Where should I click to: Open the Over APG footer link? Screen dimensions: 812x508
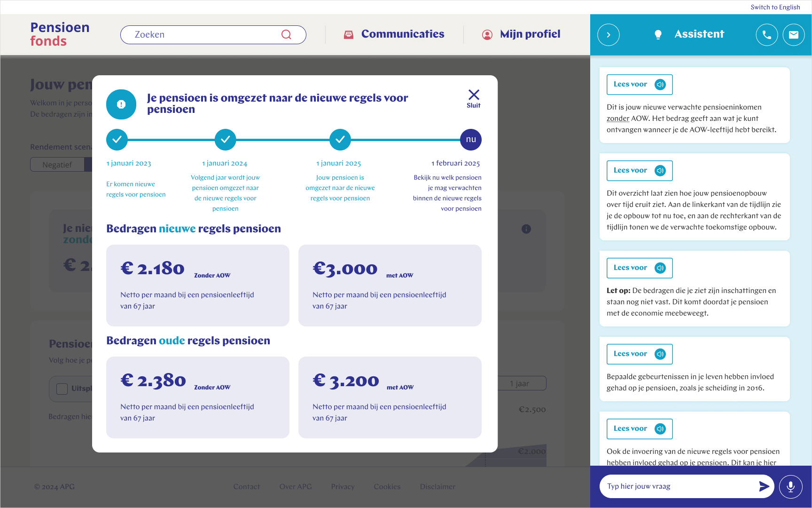click(296, 487)
